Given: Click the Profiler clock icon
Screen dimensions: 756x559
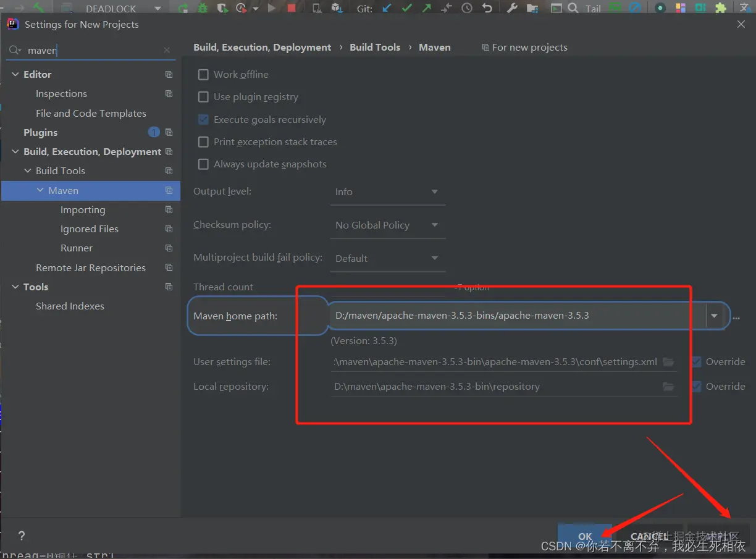Looking at the screenshot, I should tap(241, 8).
